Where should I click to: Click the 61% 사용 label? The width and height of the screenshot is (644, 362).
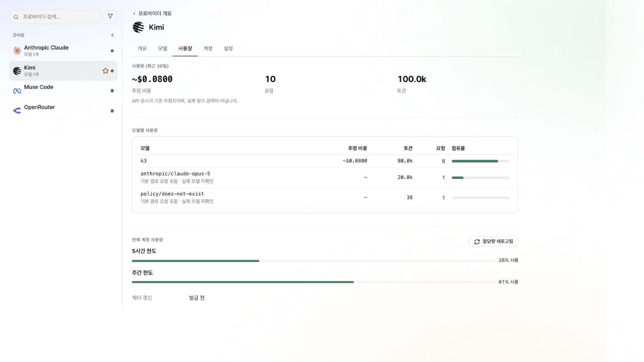[x=508, y=282]
